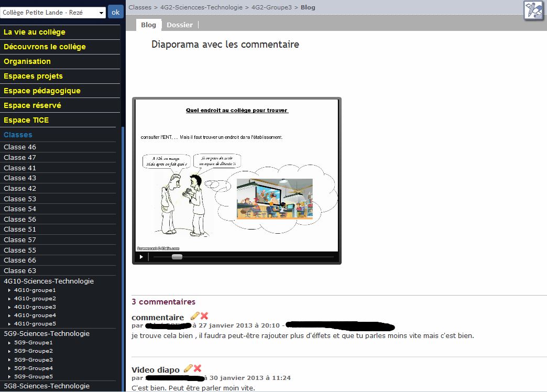Delete the 'commentaire' comment with red X
547x392 pixels.
[204, 316]
